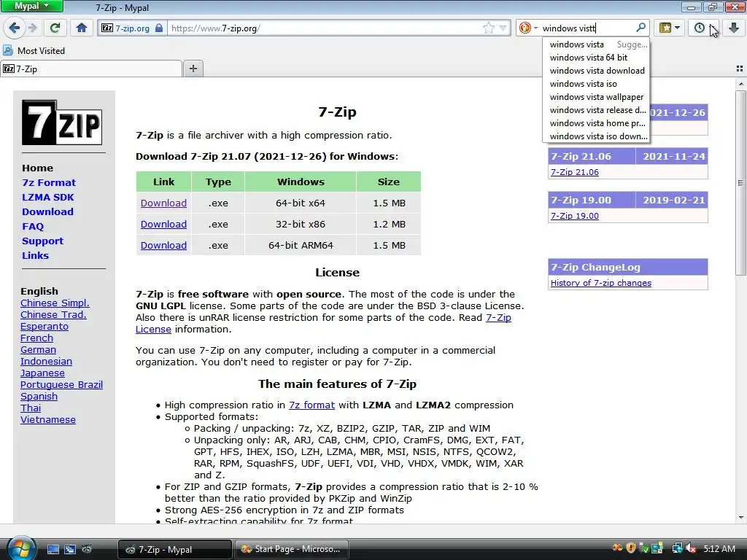Viewport: 747px width, 560px height.
Task: Open the security shield tray icon
Action: 631,548
